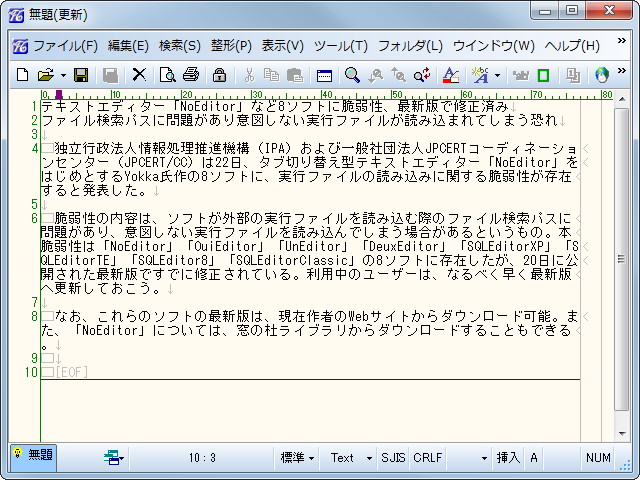Click cursor position 10 : 3 indicator

tap(202, 458)
